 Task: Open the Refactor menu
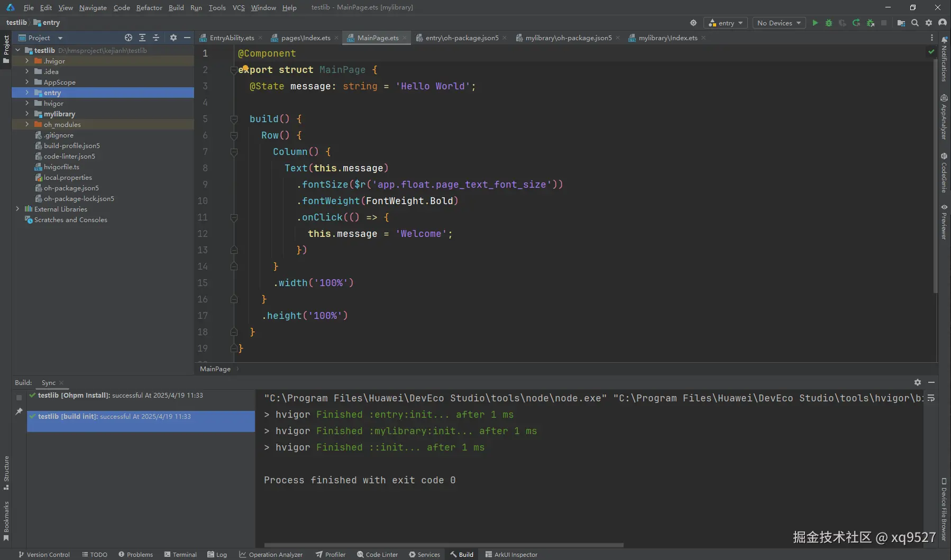pos(149,7)
